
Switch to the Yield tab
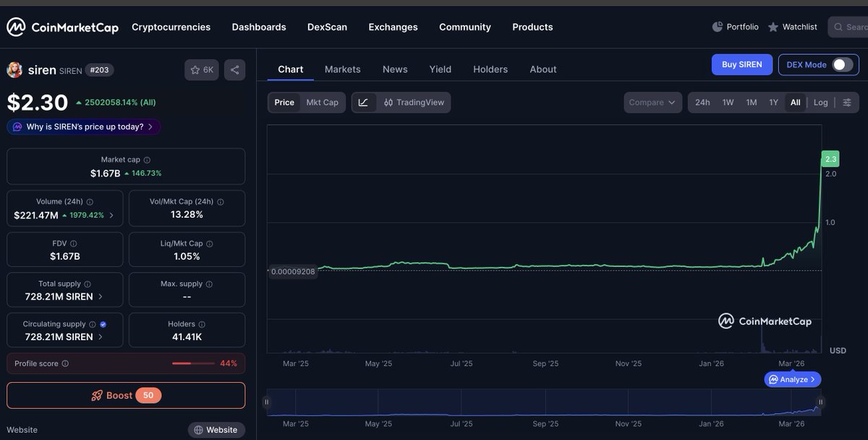[440, 69]
